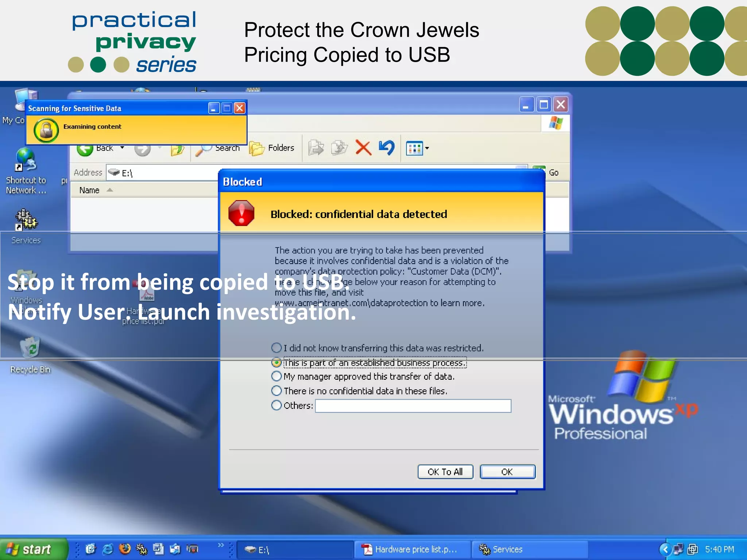
Task: Launch Word from quick launch
Action: pos(158,549)
